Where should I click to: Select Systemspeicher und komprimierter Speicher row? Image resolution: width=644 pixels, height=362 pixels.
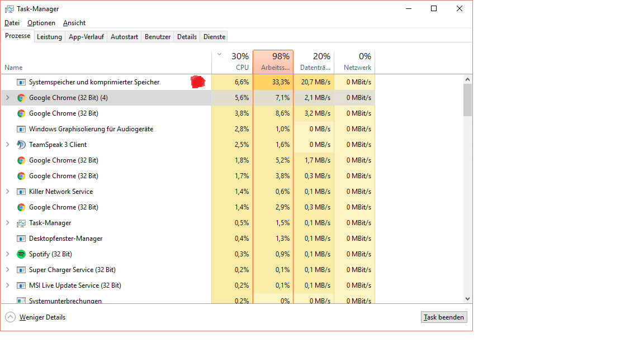(x=188, y=82)
